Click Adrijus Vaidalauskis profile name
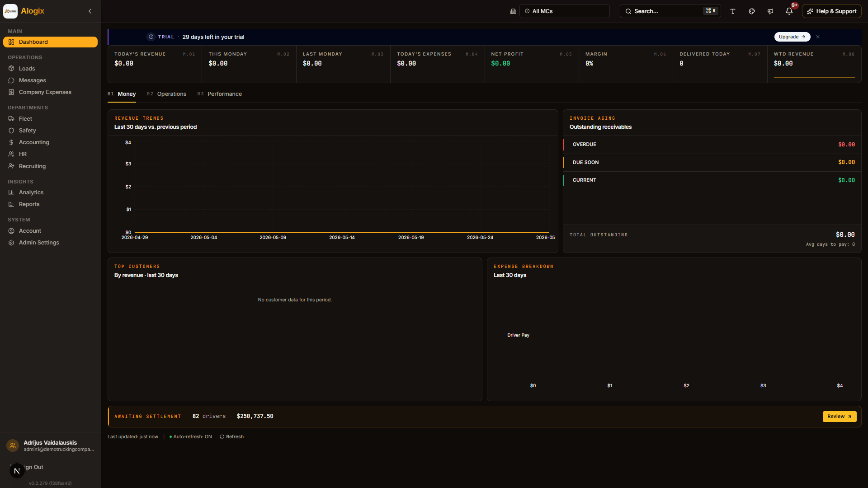This screenshot has width=868, height=488. [x=50, y=443]
